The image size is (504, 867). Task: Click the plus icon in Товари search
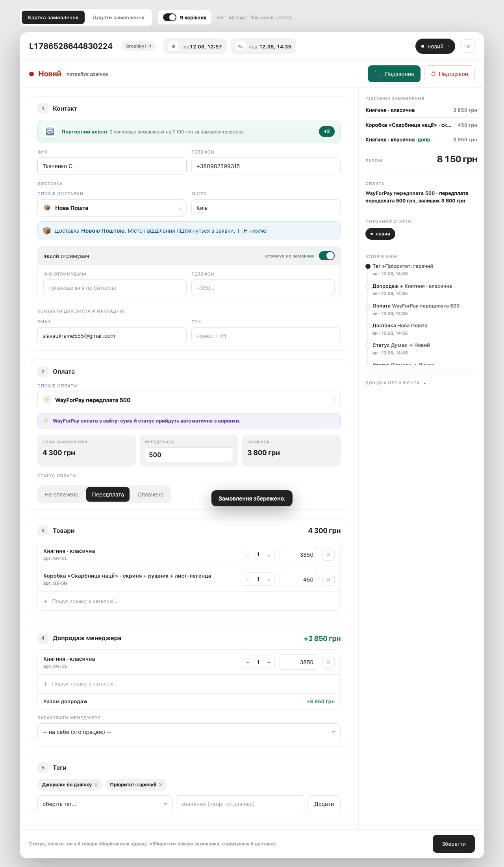click(x=45, y=601)
